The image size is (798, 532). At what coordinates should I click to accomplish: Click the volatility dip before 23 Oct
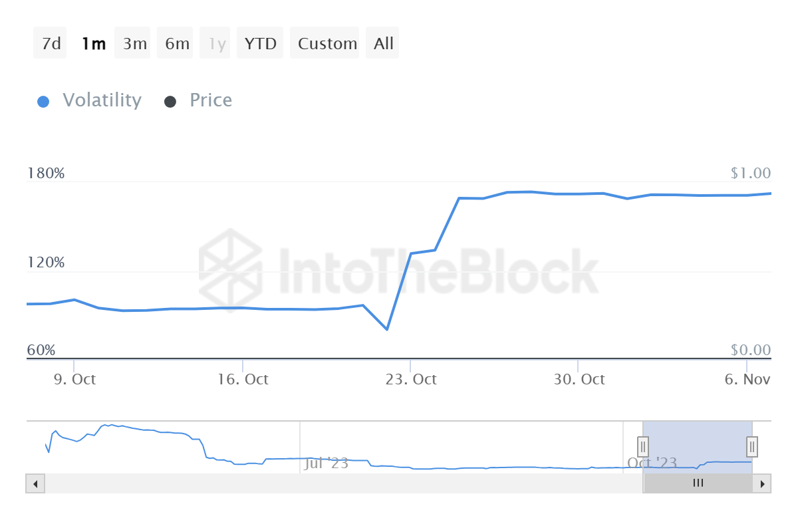tap(386, 329)
